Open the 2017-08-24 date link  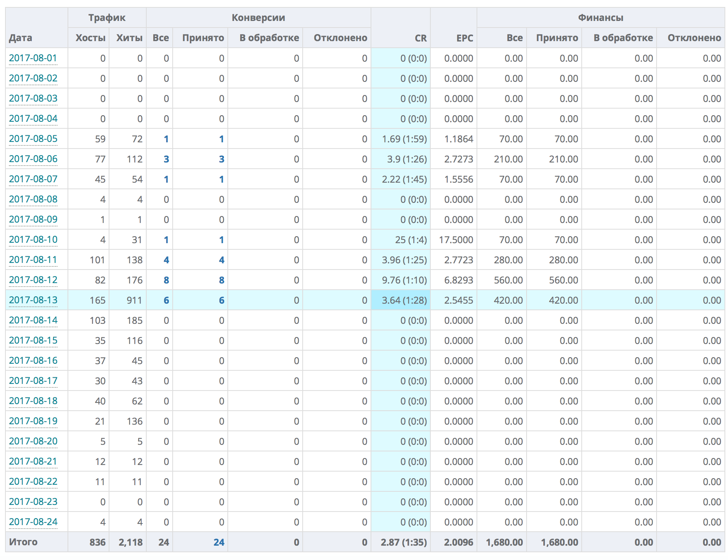33,522
